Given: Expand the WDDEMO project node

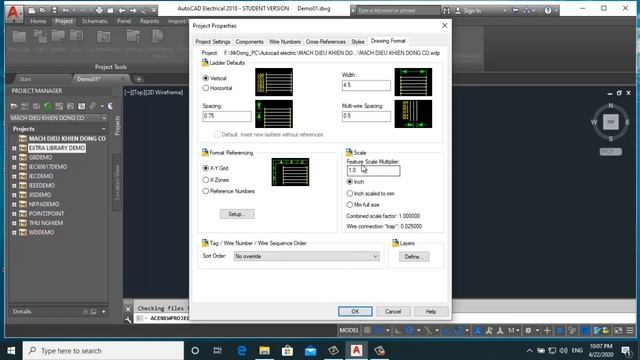Looking at the screenshot, I should coord(14,233).
